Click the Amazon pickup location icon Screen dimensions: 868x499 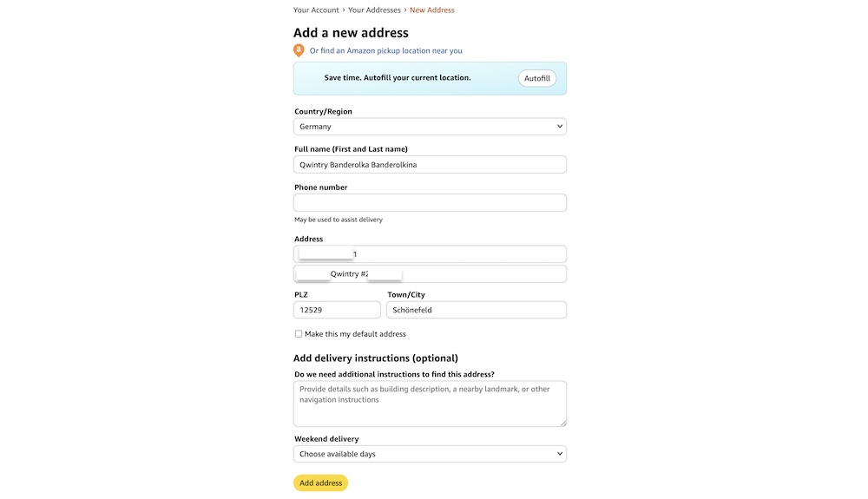299,50
